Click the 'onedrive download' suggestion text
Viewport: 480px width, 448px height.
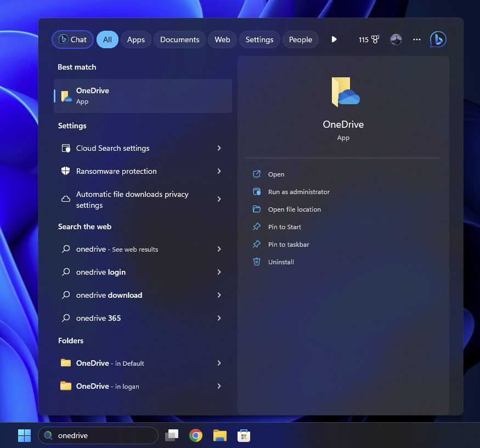coord(109,295)
